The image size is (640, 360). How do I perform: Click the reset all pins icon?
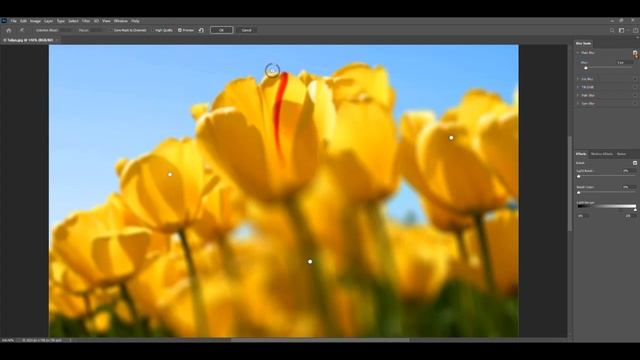[x=201, y=30]
